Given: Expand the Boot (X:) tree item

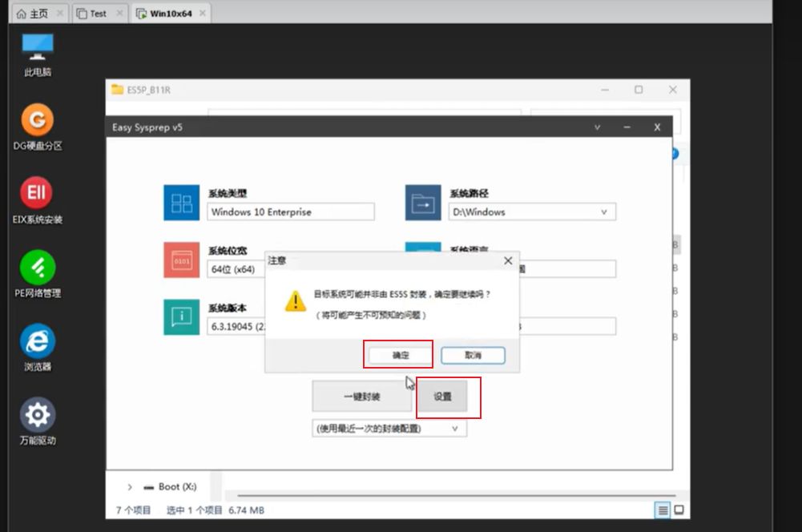Looking at the screenshot, I should (x=130, y=487).
